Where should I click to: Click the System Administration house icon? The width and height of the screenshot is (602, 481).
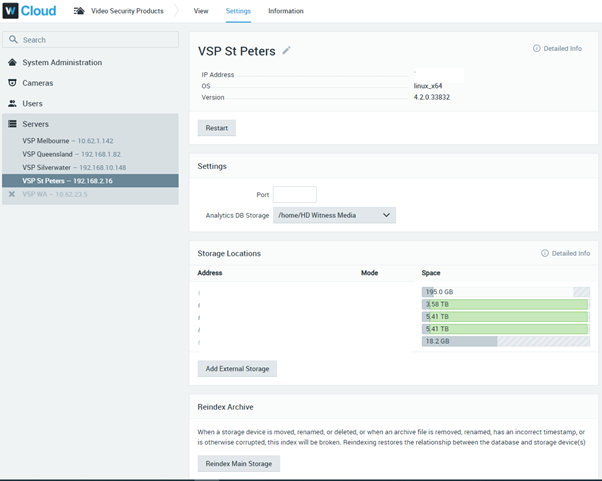(x=12, y=62)
